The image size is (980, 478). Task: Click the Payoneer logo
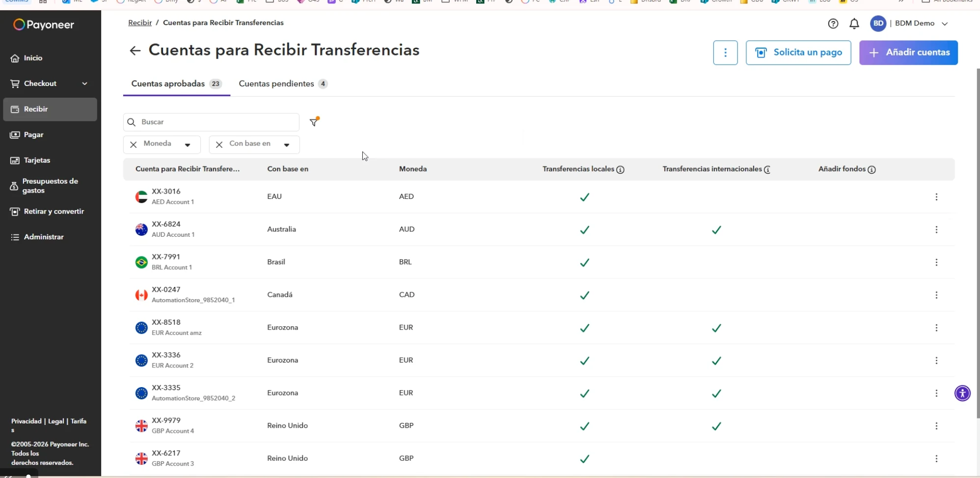point(44,25)
